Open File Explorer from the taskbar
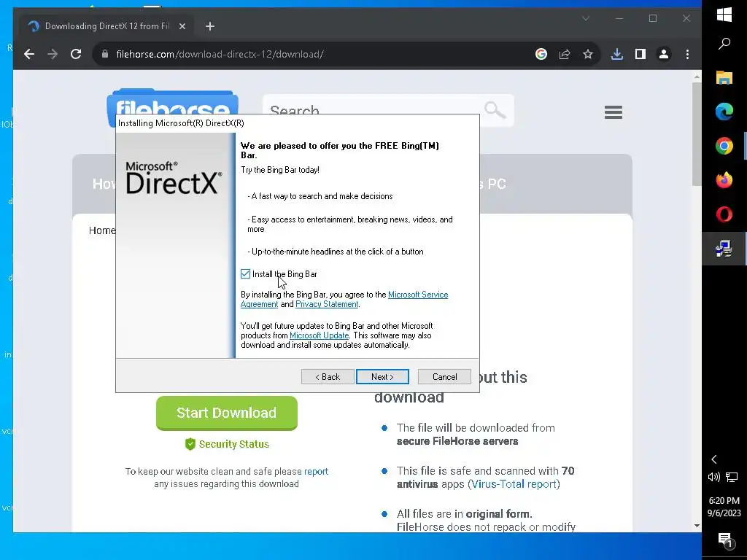This screenshot has height=560, width=747. point(724,77)
